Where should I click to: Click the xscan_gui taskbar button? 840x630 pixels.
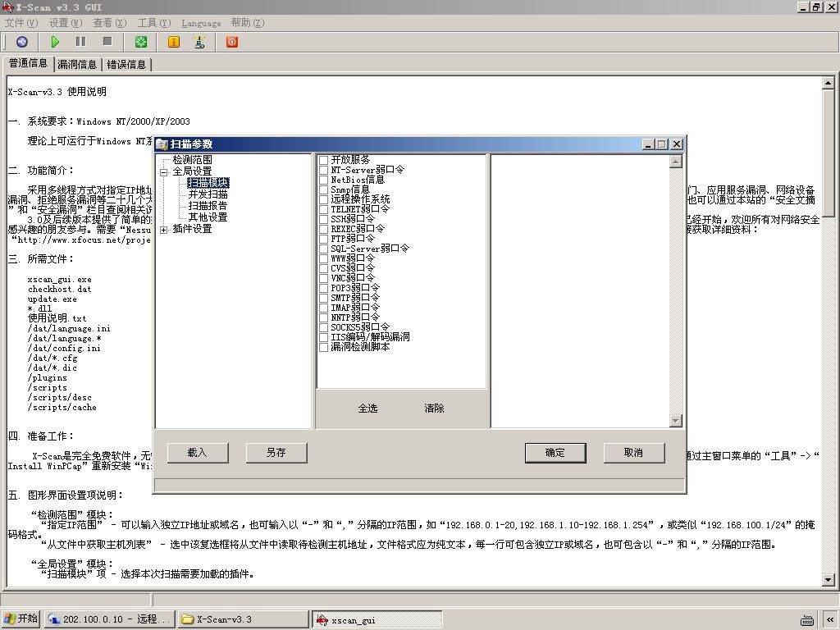pyautogui.click(x=377, y=620)
